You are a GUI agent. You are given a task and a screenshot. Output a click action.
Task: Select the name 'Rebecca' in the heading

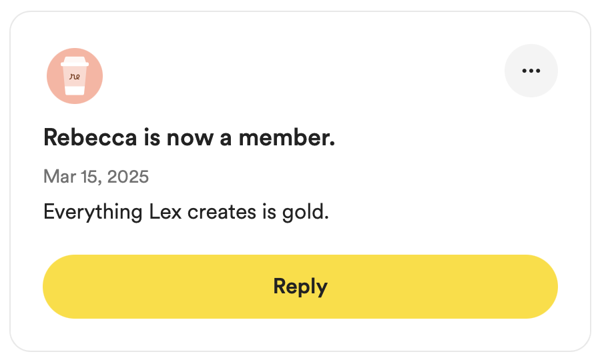(90, 137)
